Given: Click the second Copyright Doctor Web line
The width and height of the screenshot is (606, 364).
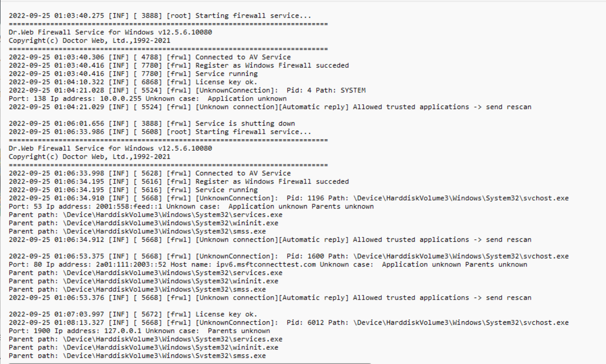Looking at the screenshot, I should pos(89,156).
